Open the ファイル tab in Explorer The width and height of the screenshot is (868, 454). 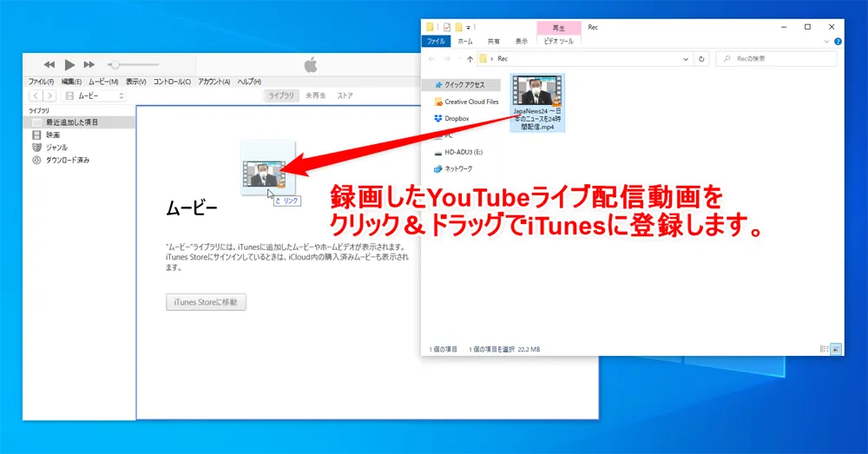click(436, 42)
